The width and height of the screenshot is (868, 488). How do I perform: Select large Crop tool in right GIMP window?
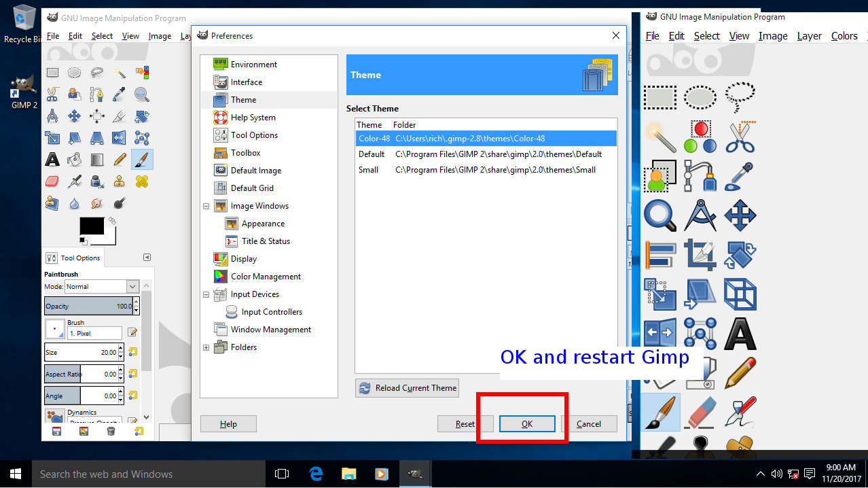tap(700, 255)
